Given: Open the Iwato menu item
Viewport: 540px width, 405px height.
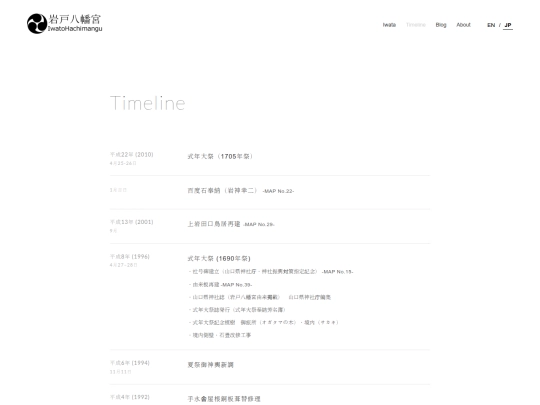Looking at the screenshot, I should 389,25.
